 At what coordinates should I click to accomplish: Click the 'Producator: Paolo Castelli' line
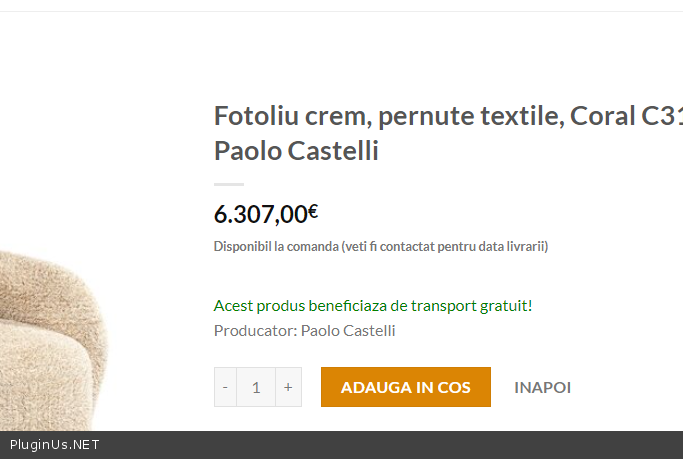point(305,330)
